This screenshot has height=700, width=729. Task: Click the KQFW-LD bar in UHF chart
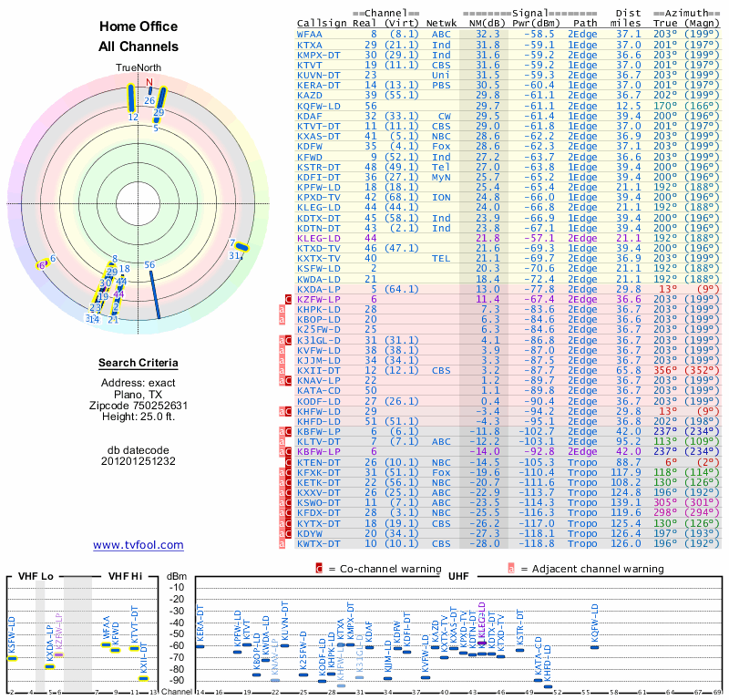click(x=595, y=647)
